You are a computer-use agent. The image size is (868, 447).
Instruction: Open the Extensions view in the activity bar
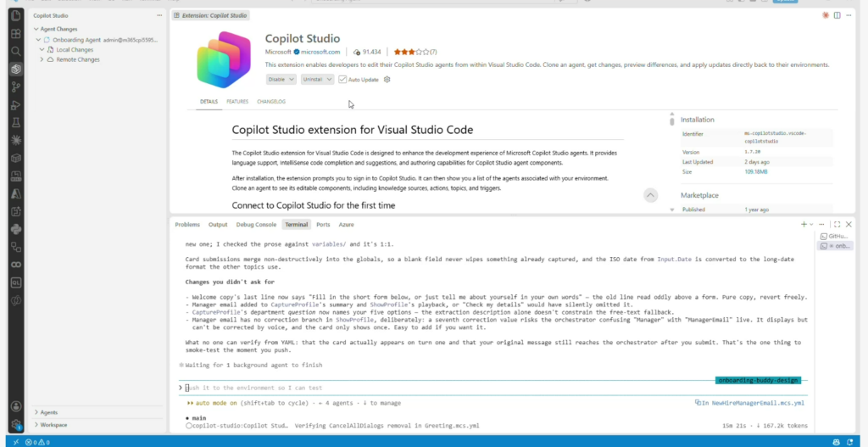point(16,34)
